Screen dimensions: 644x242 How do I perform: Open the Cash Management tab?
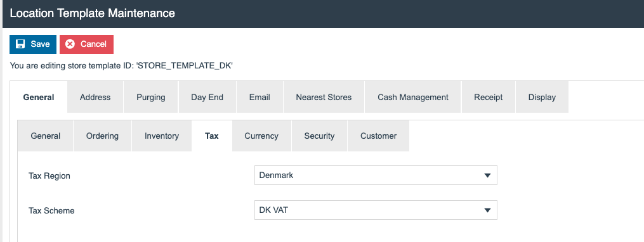pyautogui.click(x=413, y=97)
